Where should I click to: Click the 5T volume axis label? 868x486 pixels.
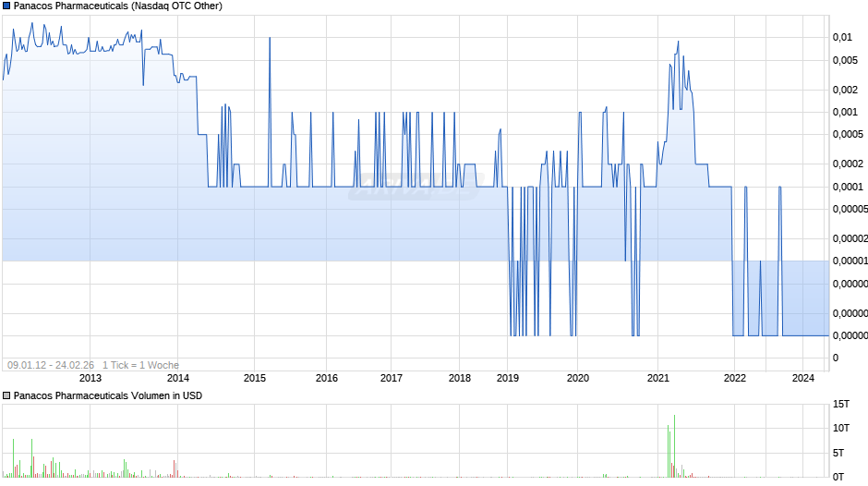(838, 453)
